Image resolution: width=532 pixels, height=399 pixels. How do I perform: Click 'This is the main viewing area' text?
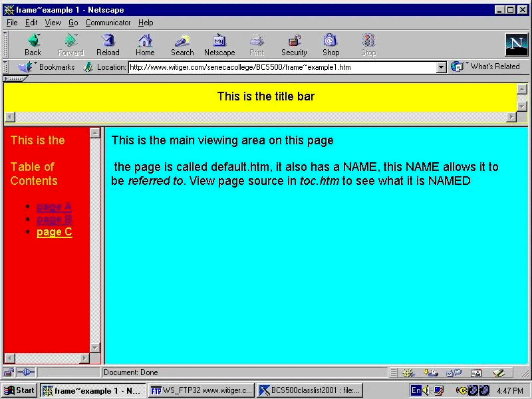[223, 140]
